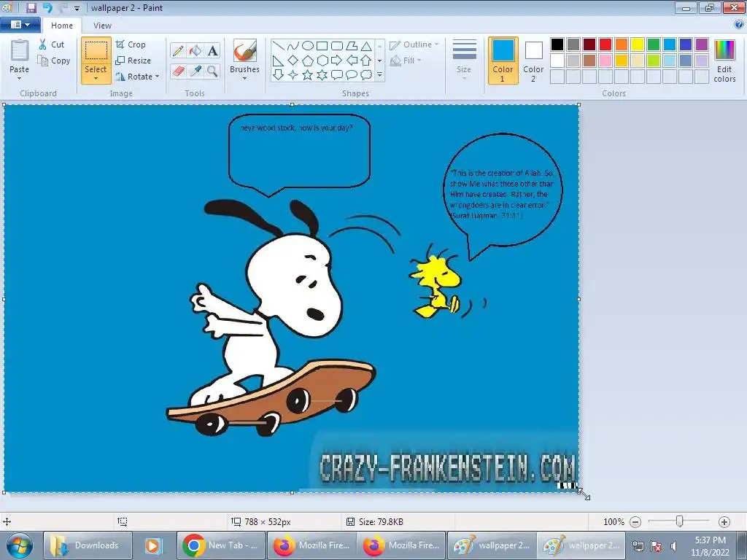Choose the Five-point star shape
The image size is (747, 560).
[308, 75]
